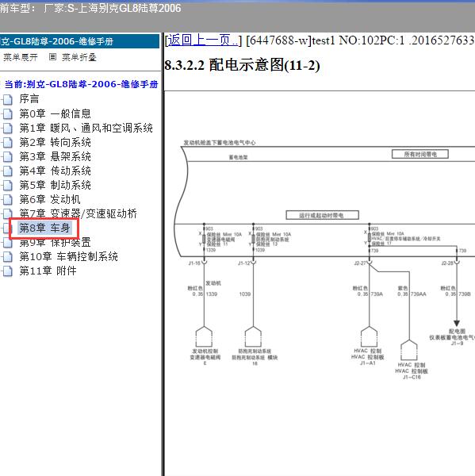Select the highlighted 第8章 车身 chapter
Image resolution: width=475 pixels, height=476 pixels.
44,228
